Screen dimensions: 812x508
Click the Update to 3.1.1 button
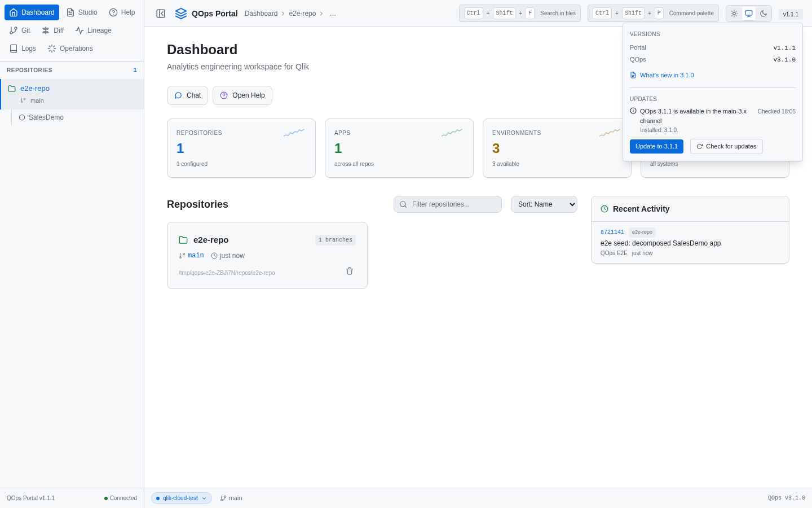[x=656, y=146]
